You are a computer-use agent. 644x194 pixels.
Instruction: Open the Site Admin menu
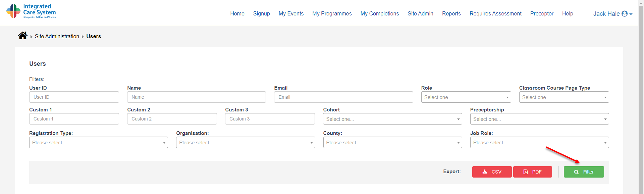420,14
